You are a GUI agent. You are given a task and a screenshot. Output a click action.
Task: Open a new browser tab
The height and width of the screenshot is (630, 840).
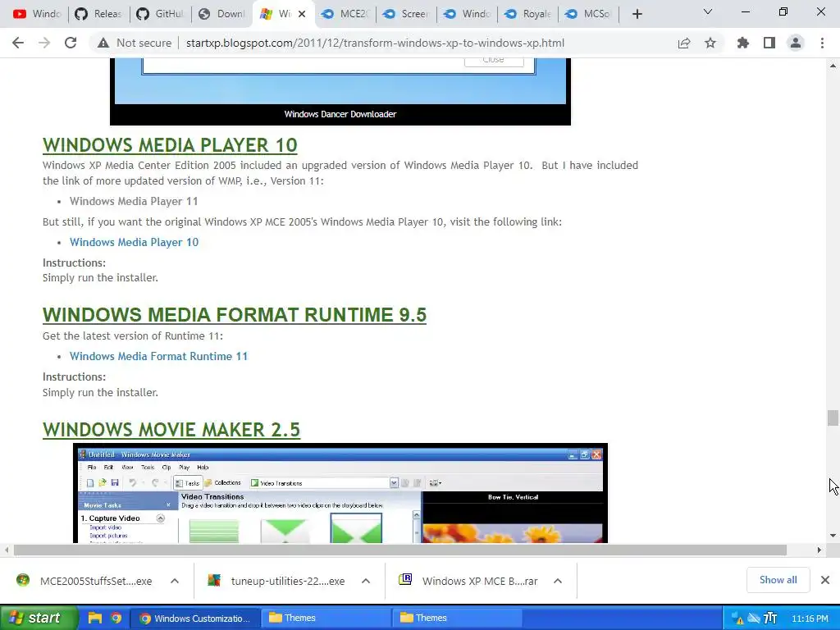pyautogui.click(x=637, y=14)
